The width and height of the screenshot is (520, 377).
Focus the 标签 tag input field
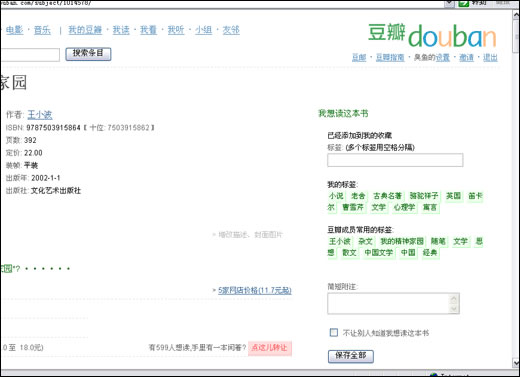click(395, 160)
